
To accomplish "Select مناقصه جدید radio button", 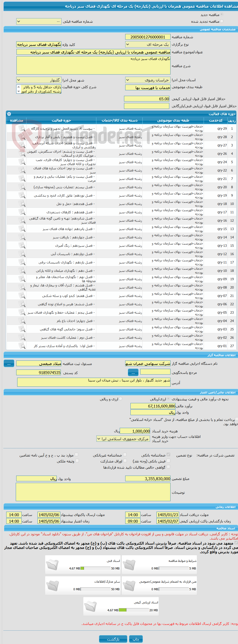I will 222,15.
